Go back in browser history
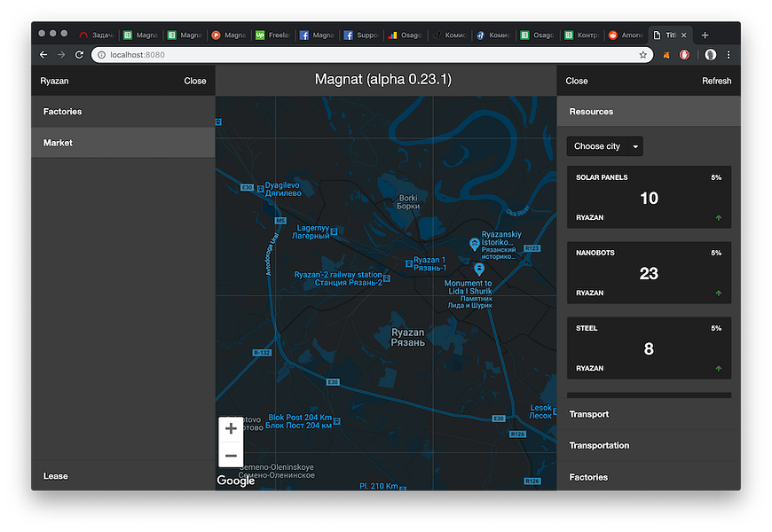Image resolution: width=772 pixels, height=532 pixels. click(x=43, y=55)
